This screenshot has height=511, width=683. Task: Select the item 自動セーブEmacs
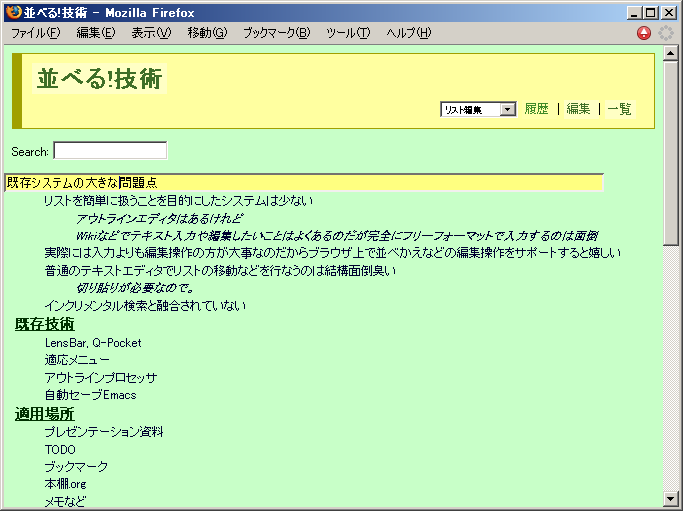coord(91,395)
